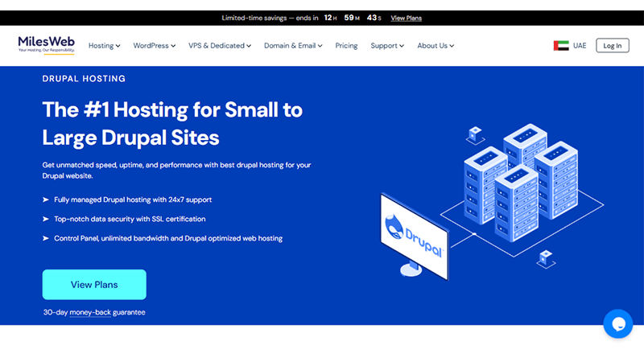Click 'Top-notch data security with SSL certification'
Screen dimensions: 644x358
tap(130, 219)
